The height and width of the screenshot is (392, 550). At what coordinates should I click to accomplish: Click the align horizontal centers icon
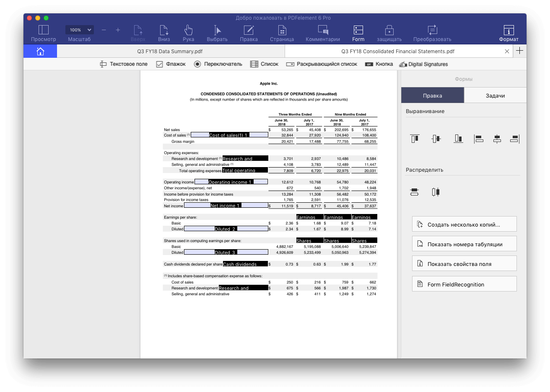497,139
